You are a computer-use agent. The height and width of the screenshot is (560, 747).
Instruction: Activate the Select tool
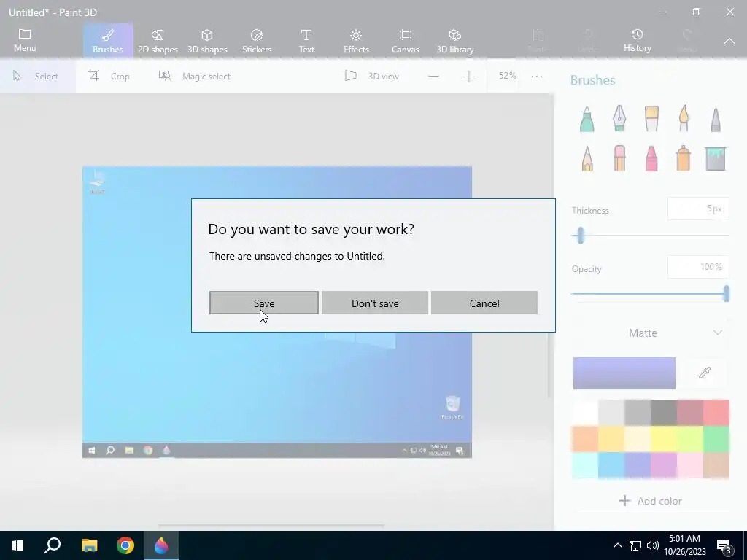pyautogui.click(x=36, y=76)
